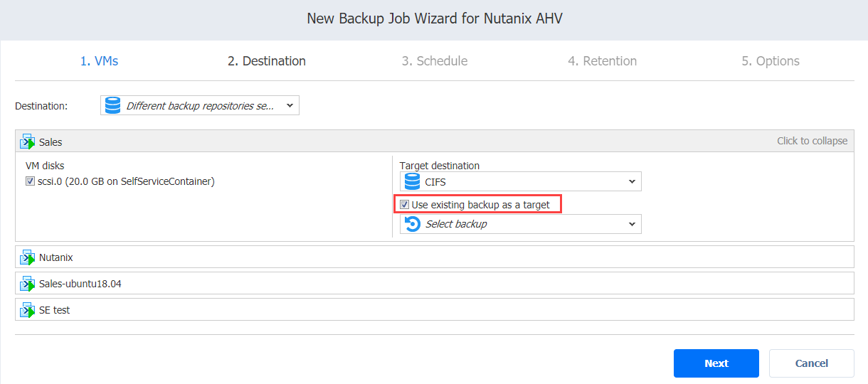Collapse the Sales section via Click to collapse

tap(812, 141)
